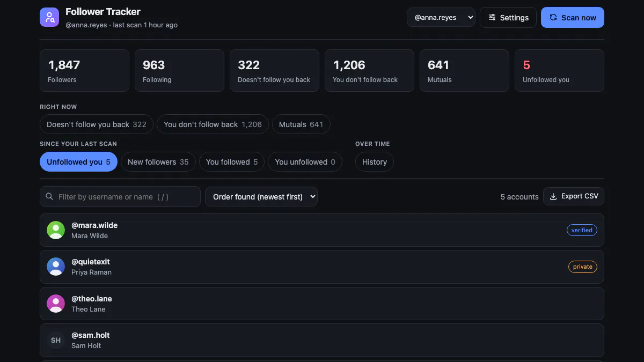The height and width of the screenshot is (362, 644).
Task: Open green avatar of @mara.wilde
Action: 56,230
